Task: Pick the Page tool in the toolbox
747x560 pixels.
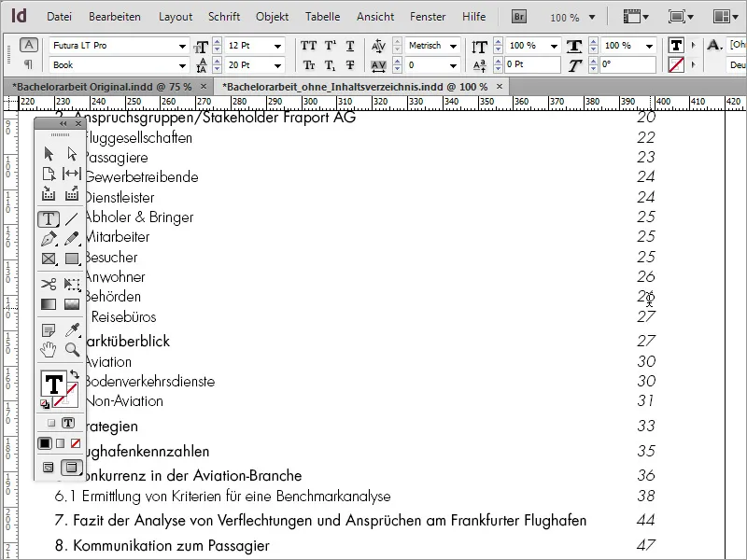Action: coord(49,174)
